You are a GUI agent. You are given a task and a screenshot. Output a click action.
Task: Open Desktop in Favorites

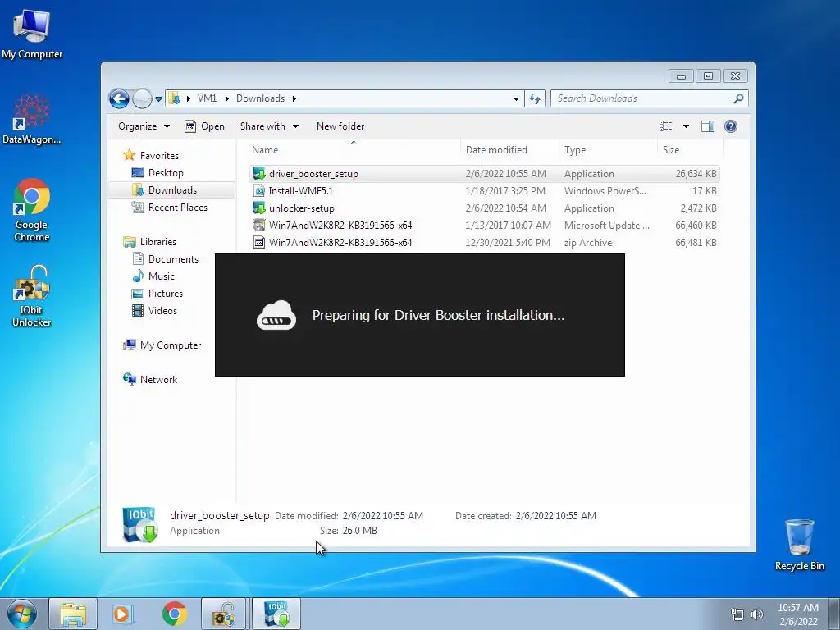[158, 173]
